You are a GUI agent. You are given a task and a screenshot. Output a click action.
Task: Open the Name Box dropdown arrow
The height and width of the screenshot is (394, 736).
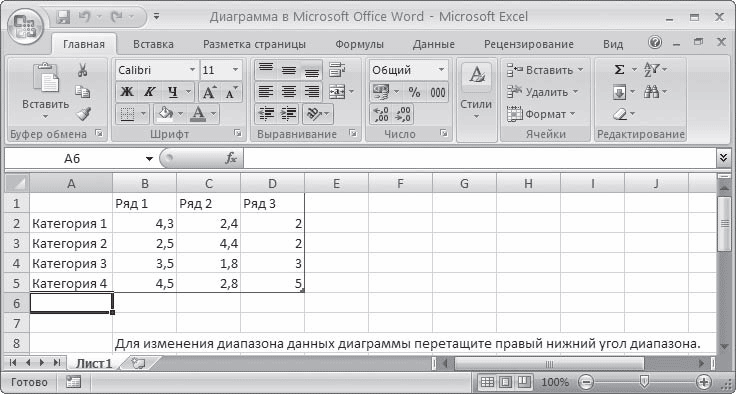(149, 159)
